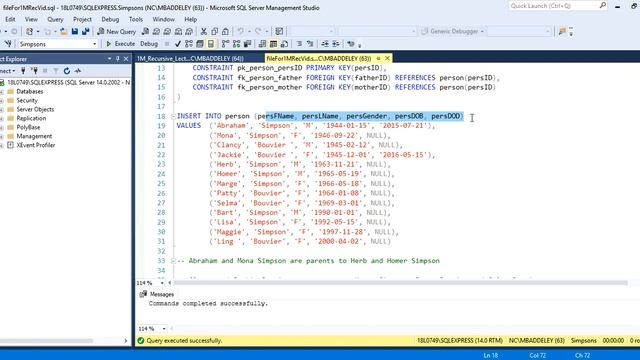This screenshot has width=640, height=360.
Task: Click the Paste icon in the toolbar
Action: tap(225, 31)
